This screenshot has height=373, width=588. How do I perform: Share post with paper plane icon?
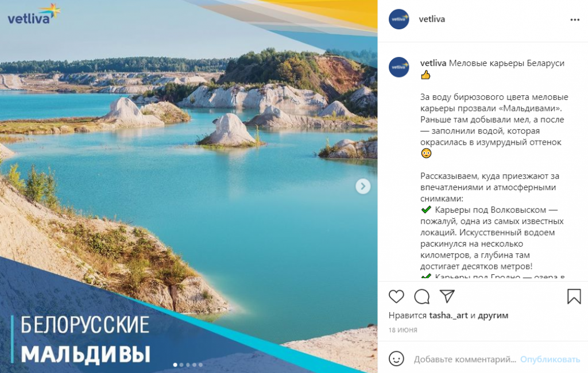[447, 296]
